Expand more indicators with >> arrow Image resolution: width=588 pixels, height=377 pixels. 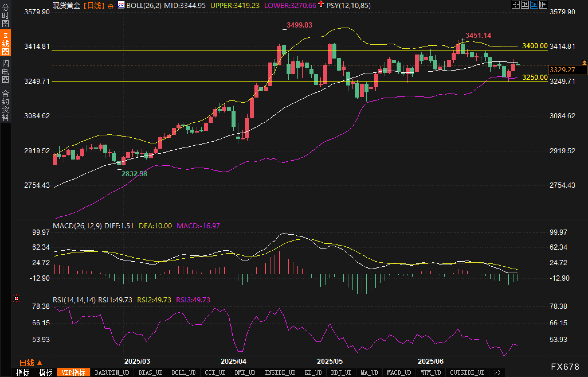tap(497, 372)
